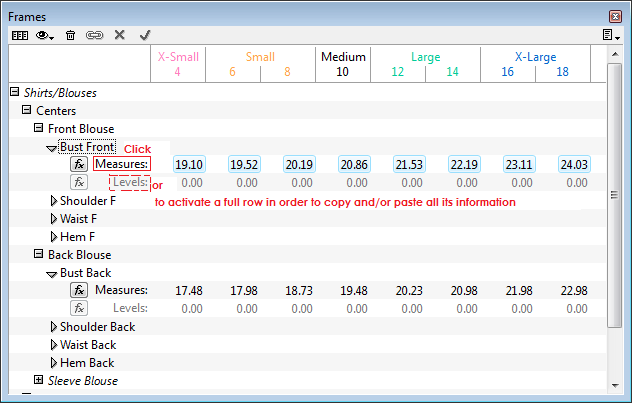Click the fx button beside Bust Back Levels
This screenshot has width=632, height=403.
coord(79,309)
